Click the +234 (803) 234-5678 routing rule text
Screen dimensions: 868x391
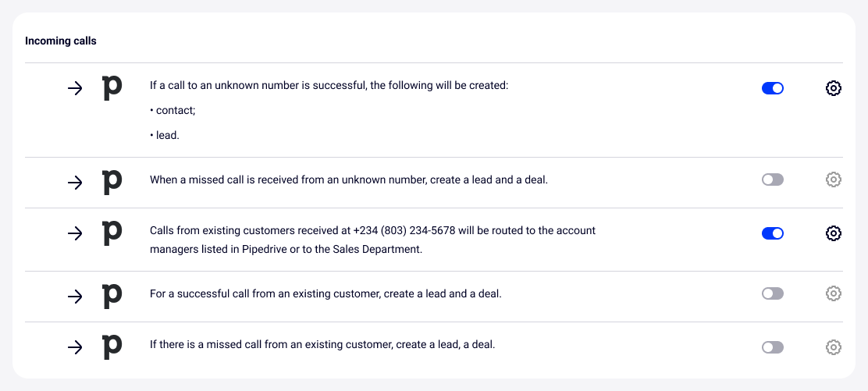pos(372,240)
